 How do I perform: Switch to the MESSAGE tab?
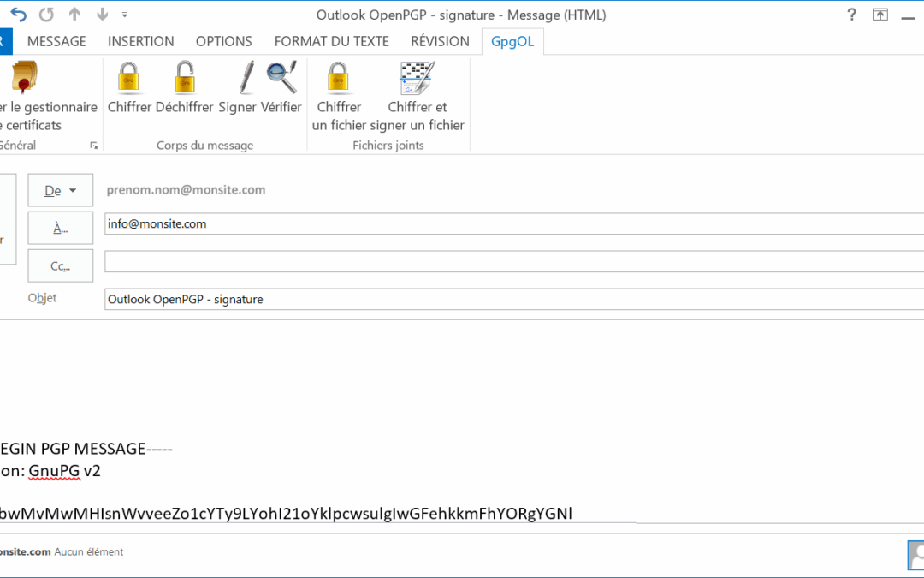tap(56, 41)
